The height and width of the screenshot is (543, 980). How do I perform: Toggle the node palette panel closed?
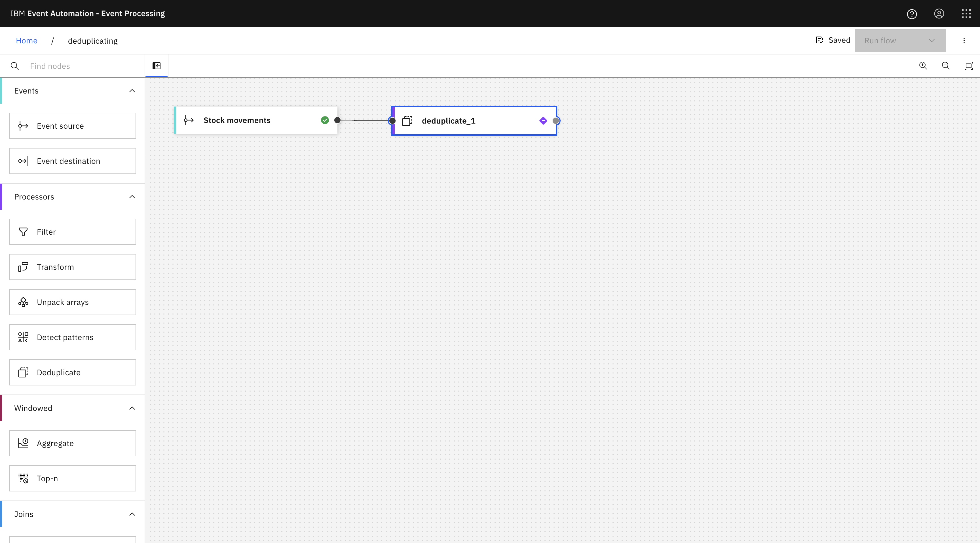(x=156, y=65)
